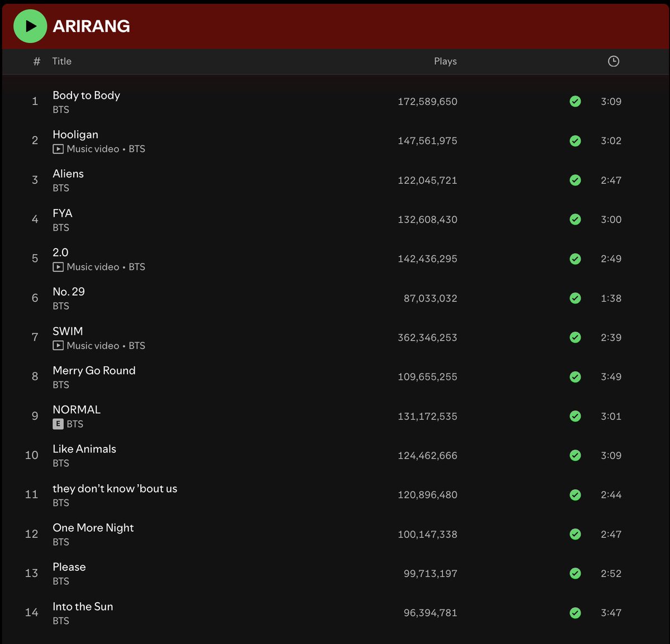Click the Title column header
Screen dimensions: 670x644
click(62, 61)
